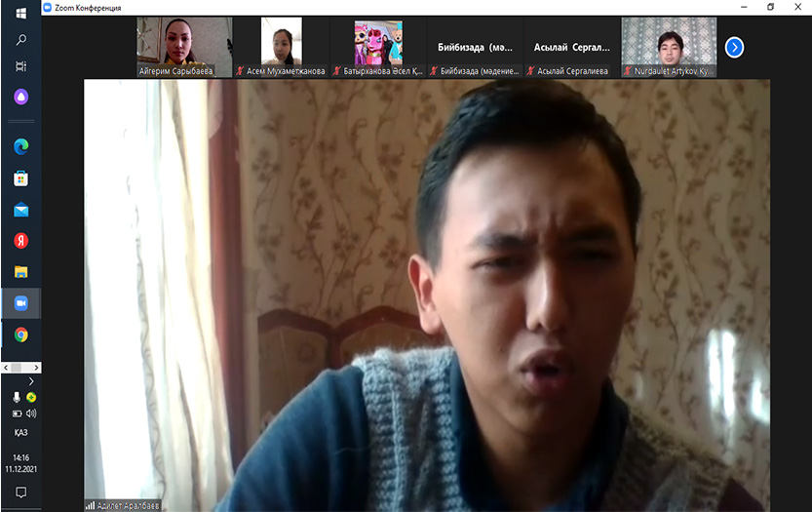Open File Explorer from the taskbar
This screenshot has height=512, width=812.
point(20,272)
